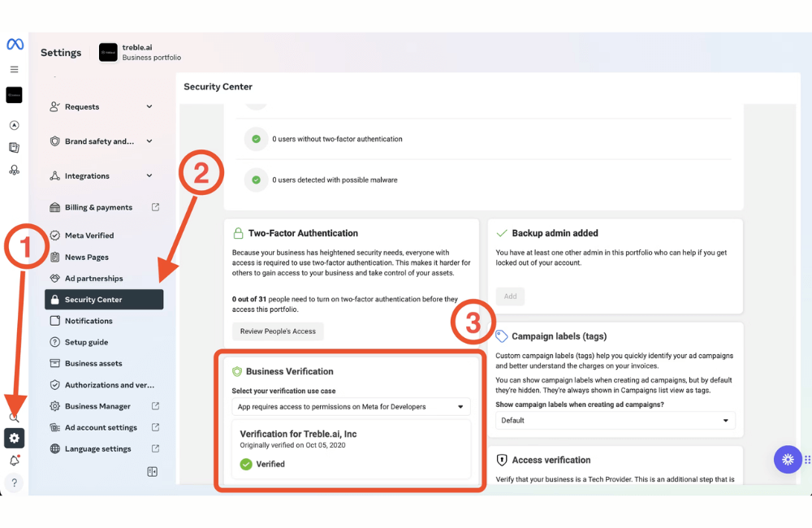Screen dimensions: 812x528
Task: Open the campaign labels Default dropdown
Action: 615,421
